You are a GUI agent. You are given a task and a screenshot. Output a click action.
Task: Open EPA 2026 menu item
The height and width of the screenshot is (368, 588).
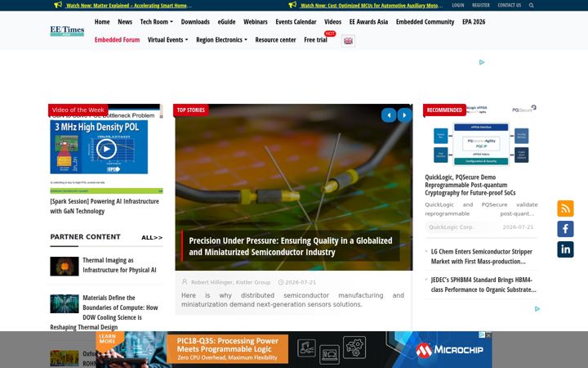(474, 22)
